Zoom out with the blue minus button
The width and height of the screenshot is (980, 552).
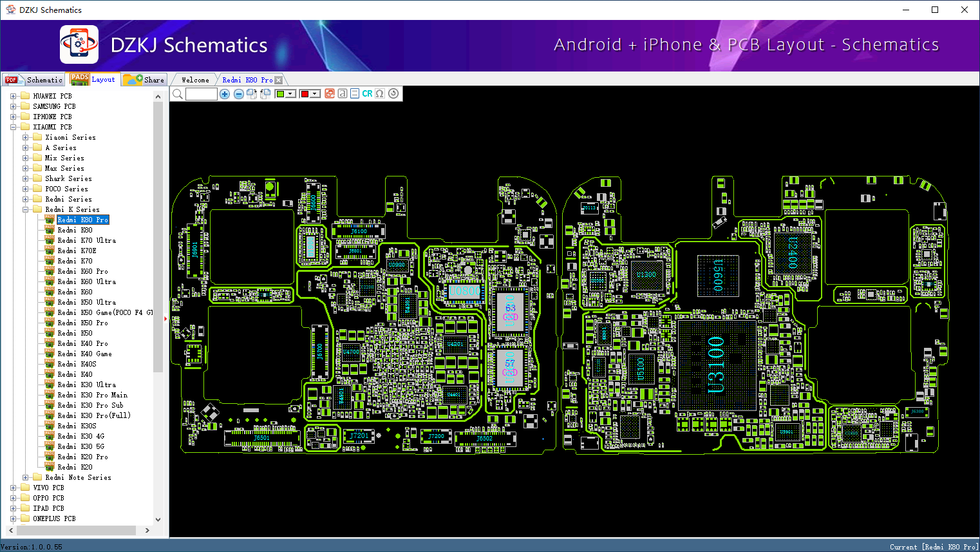click(238, 94)
